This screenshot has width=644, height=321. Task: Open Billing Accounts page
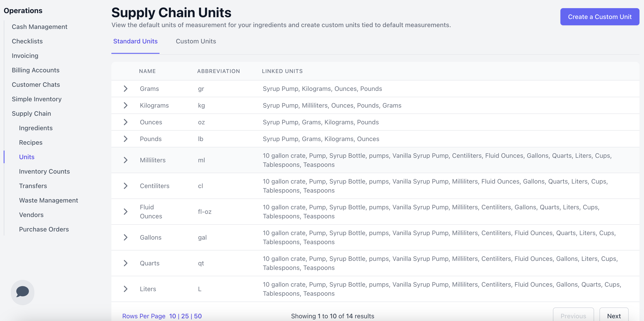click(x=35, y=70)
